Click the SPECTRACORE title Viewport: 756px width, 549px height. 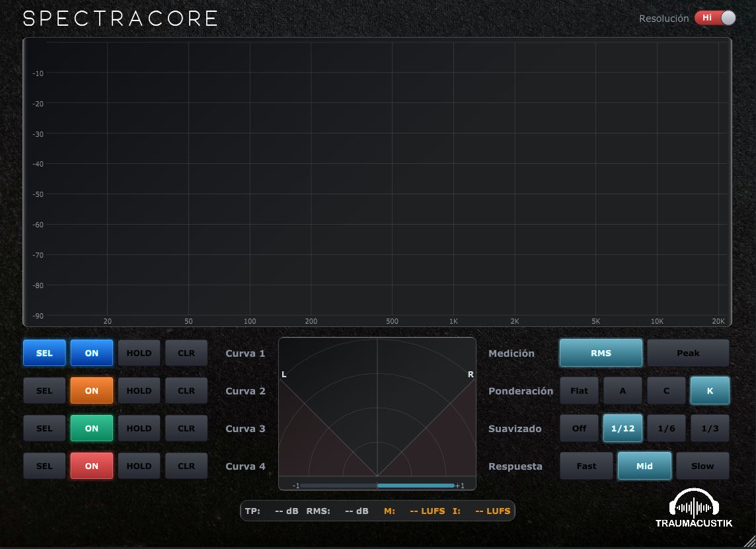pos(120,18)
